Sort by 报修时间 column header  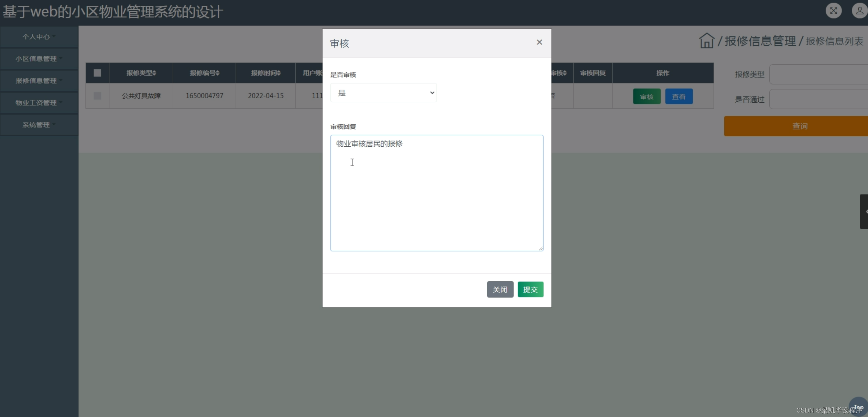265,73
